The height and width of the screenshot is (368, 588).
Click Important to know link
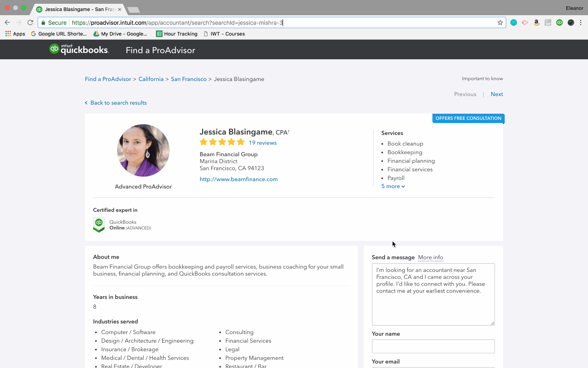pos(482,78)
